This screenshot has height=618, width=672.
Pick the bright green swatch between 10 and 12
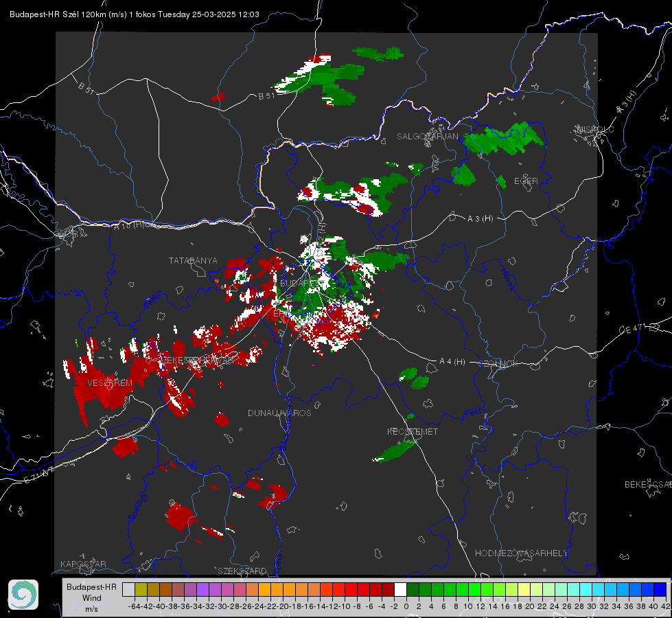point(474,589)
